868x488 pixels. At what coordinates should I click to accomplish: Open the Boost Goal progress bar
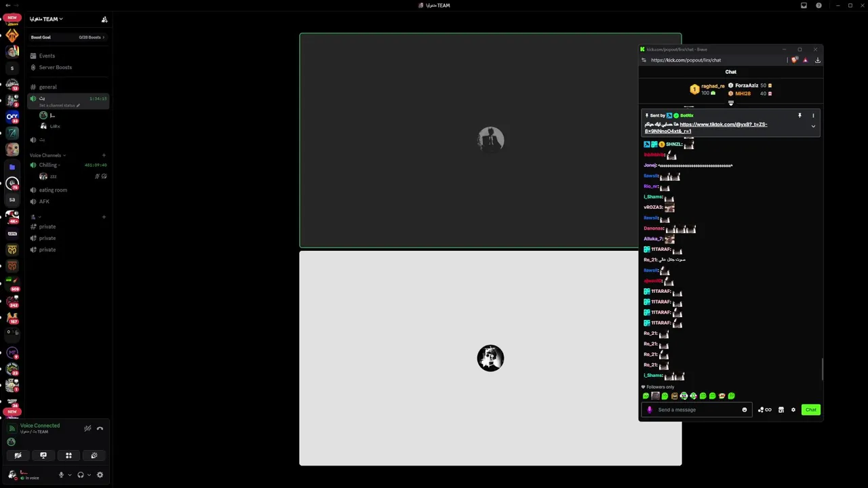point(68,37)
